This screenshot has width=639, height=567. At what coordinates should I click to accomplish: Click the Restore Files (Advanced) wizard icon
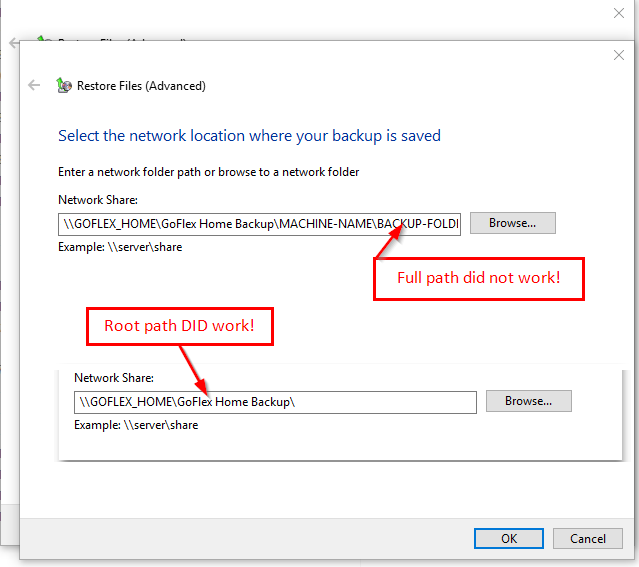[x=64, y=85]
